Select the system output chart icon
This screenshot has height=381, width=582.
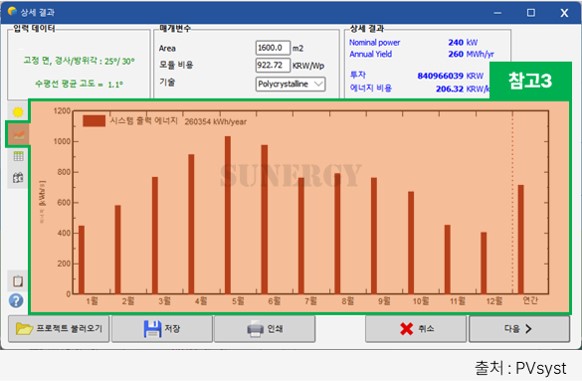(x=18, y=134)
